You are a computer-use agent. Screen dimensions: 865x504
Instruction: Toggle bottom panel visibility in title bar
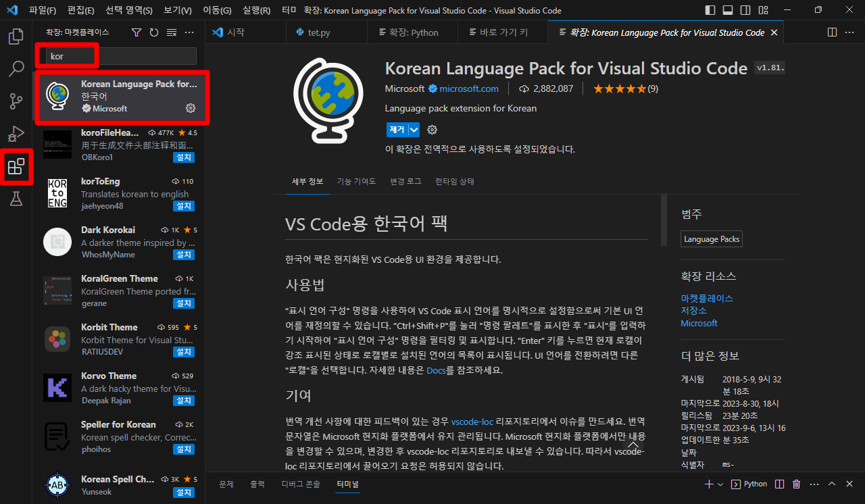click(x=727, y=10)
